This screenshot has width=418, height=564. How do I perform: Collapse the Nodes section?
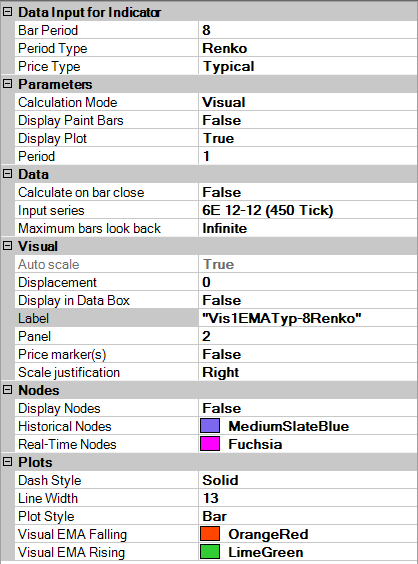(7, 390)
